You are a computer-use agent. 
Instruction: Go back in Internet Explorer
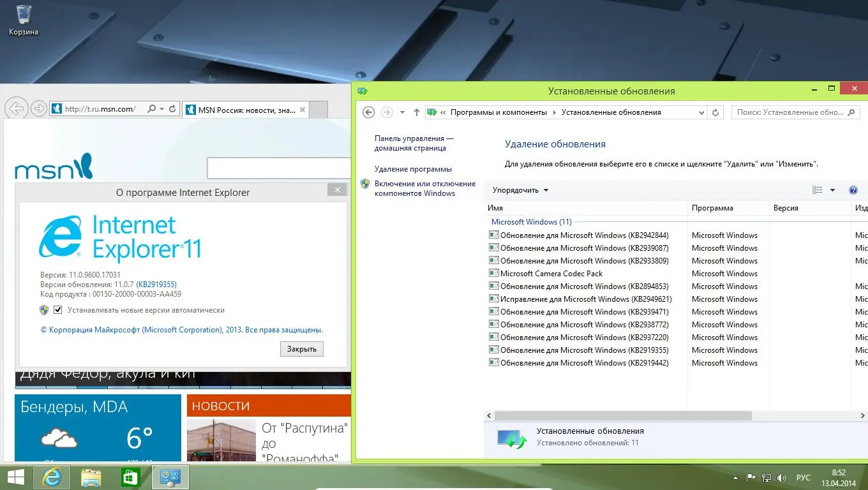pos(16,108)
